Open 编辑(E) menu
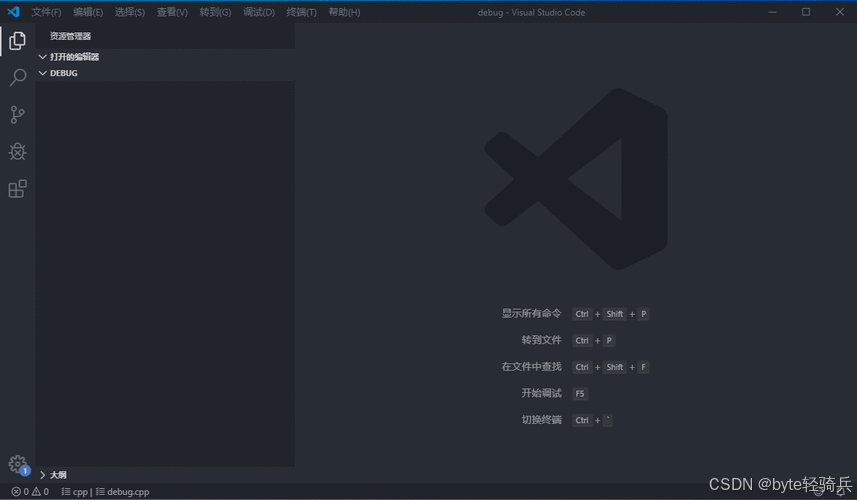Image resolution: width=857 pixels, height=500 pixels. (x=88, y=12)
